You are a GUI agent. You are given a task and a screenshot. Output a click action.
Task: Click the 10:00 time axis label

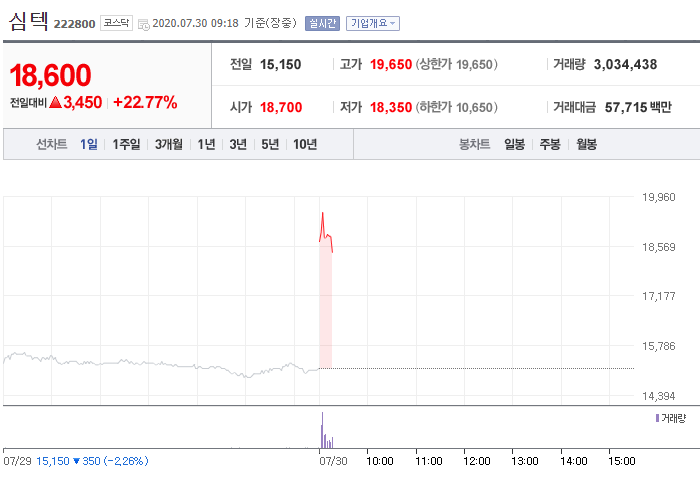click(379, 461)
